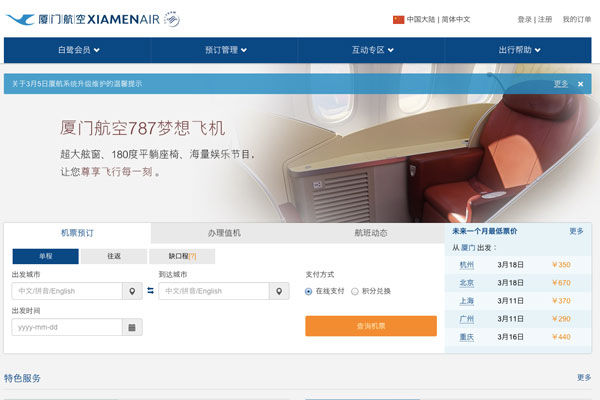Expand the 白鹭会员 menu
The width and height of the screenshot is (600, 400).
tap(78, 50)
